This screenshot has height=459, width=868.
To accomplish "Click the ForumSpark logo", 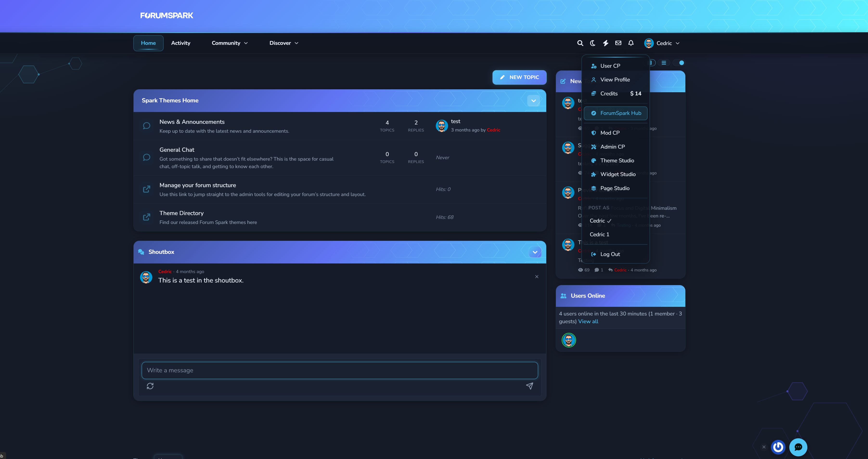I will (167, 15).
